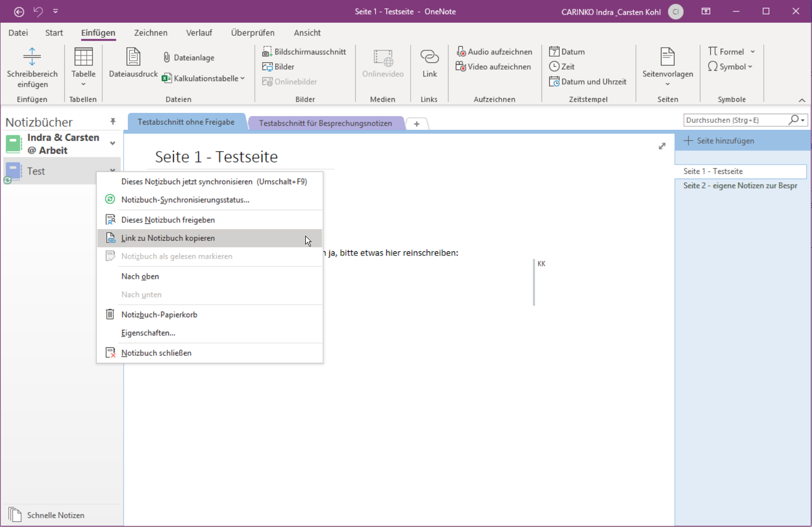Open the Kalkulationstabelle dropdown arrow
The width and height of the screenshot is (812, 527).
pyautogui.click(x=242, y=78)
